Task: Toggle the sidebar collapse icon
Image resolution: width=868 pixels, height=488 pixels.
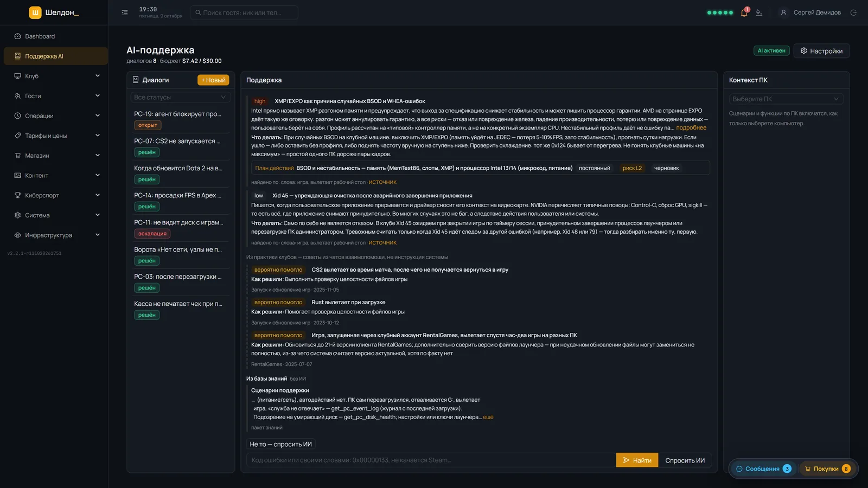Action: pos(125,12)
